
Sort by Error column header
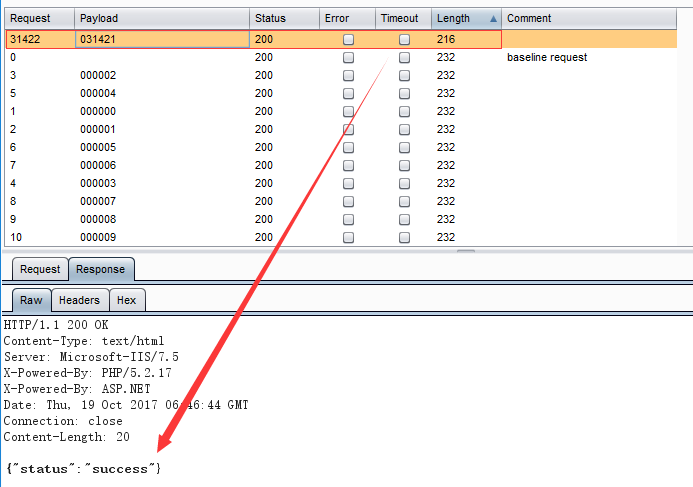(347, 18)
